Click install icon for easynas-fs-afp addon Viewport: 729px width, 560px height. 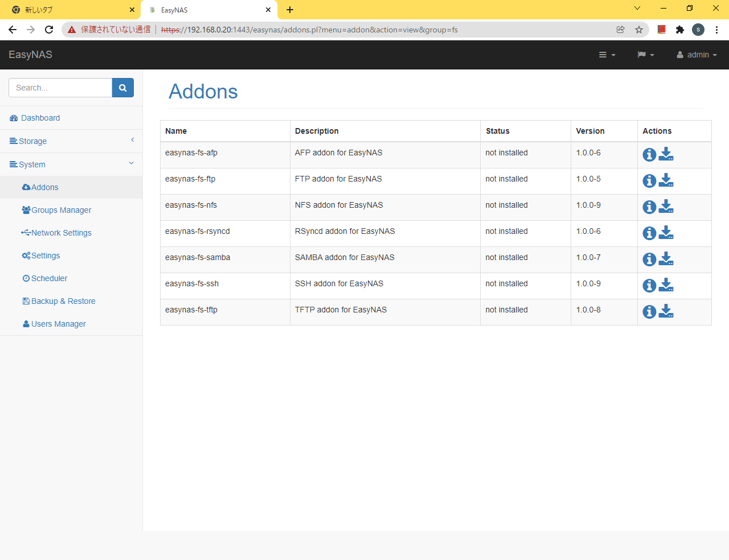666,154
